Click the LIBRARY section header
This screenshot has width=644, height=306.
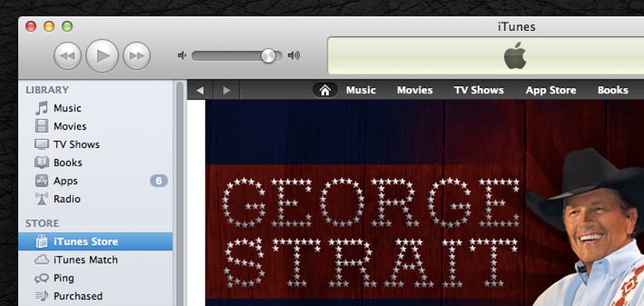pos(47,90)
